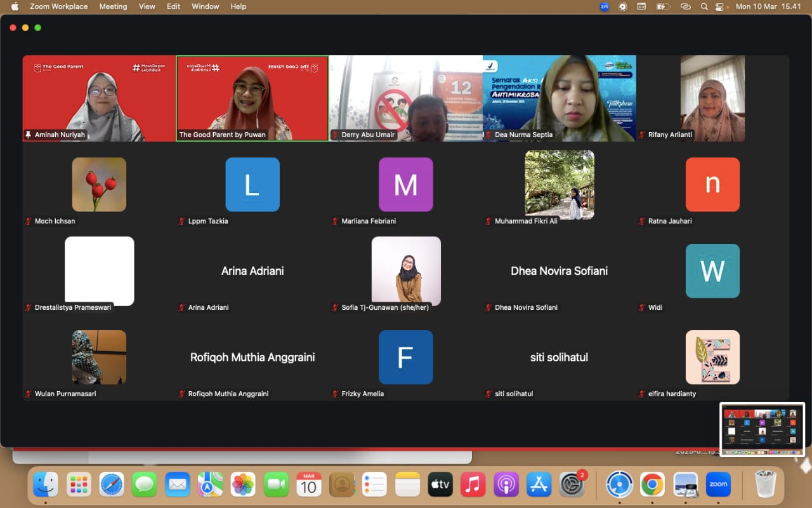Open the App Store from the Dock
This screenshot has height=508, width=812.
539,485
